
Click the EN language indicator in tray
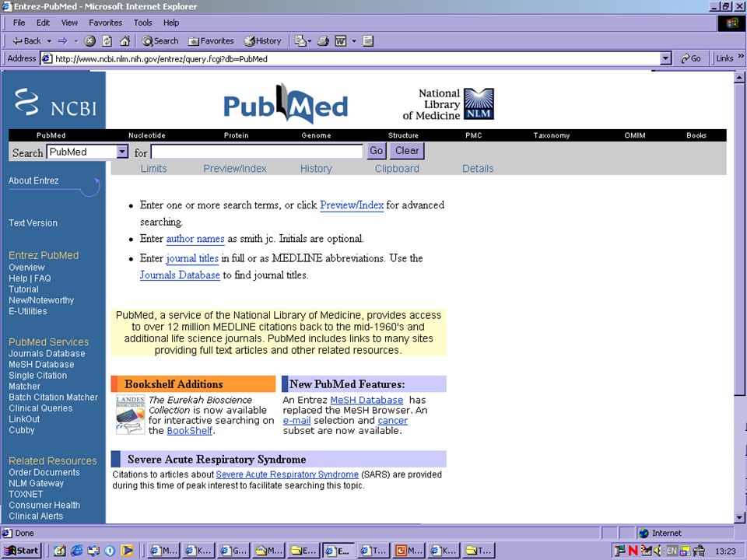click(672, 551)
